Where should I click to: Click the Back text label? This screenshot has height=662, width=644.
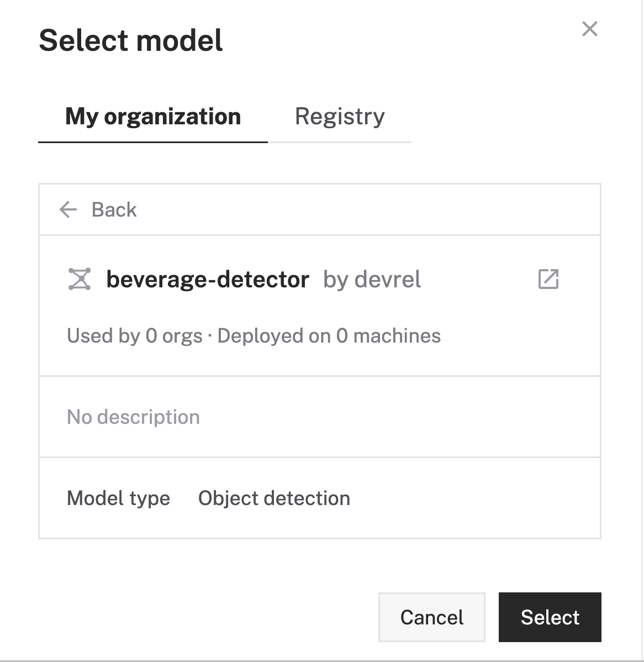pyautogui.click(x=114, y=209)
